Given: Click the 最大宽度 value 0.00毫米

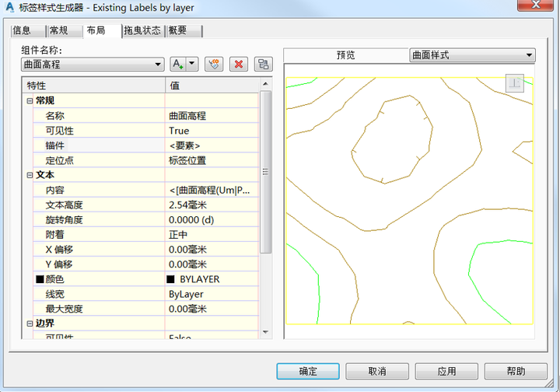Looking at the screenshot, I should point(212,309).
